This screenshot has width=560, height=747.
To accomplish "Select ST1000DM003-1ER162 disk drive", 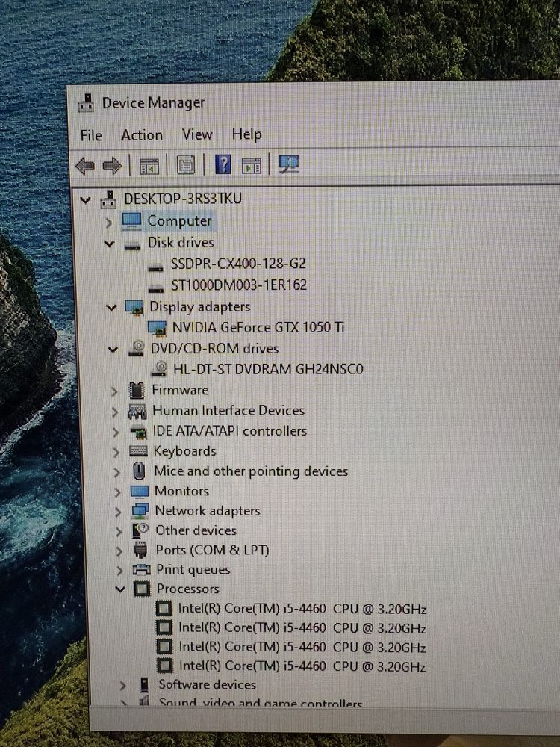I will click(x=239, y=285).
